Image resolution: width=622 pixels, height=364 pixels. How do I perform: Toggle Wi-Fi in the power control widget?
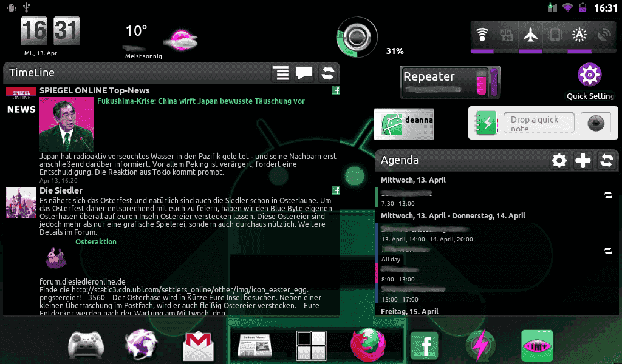tap(482, 37)
